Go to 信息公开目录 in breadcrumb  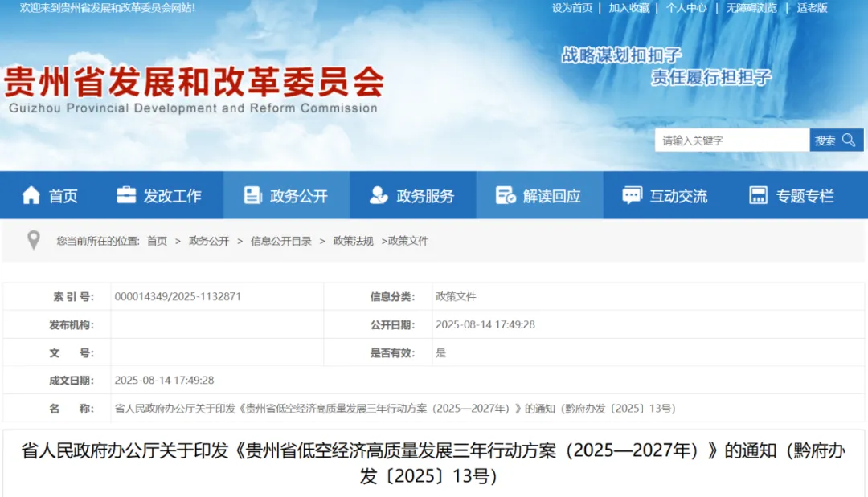(x=281, y=241)
